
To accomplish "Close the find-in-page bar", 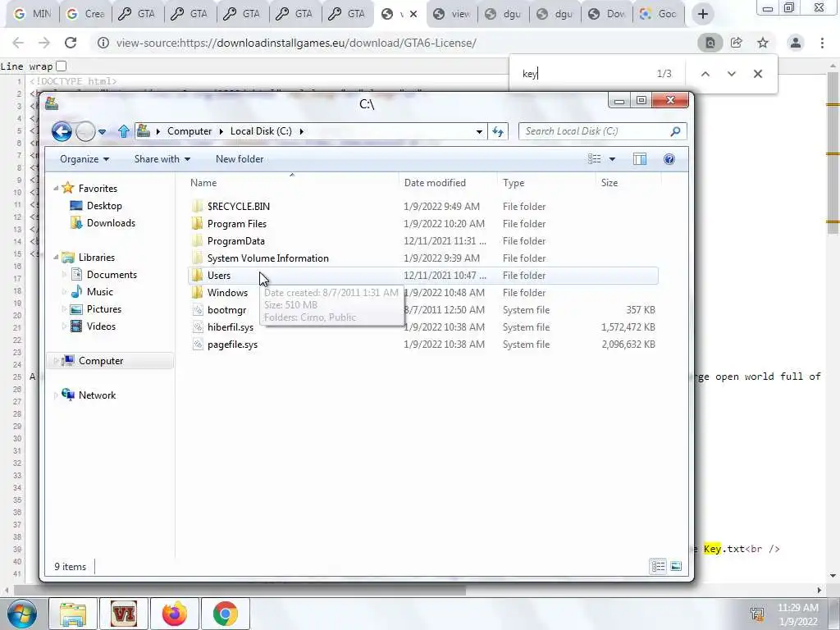I will click(x=757, y=74).
